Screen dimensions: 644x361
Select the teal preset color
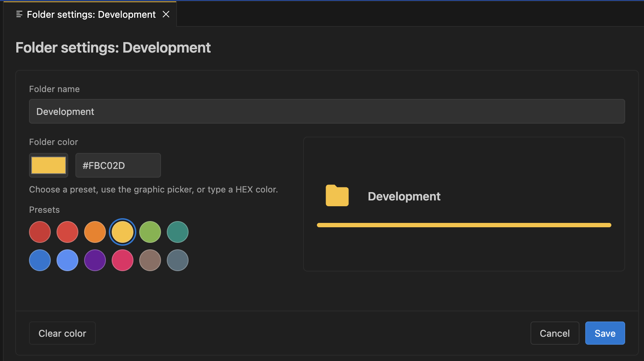178,232
